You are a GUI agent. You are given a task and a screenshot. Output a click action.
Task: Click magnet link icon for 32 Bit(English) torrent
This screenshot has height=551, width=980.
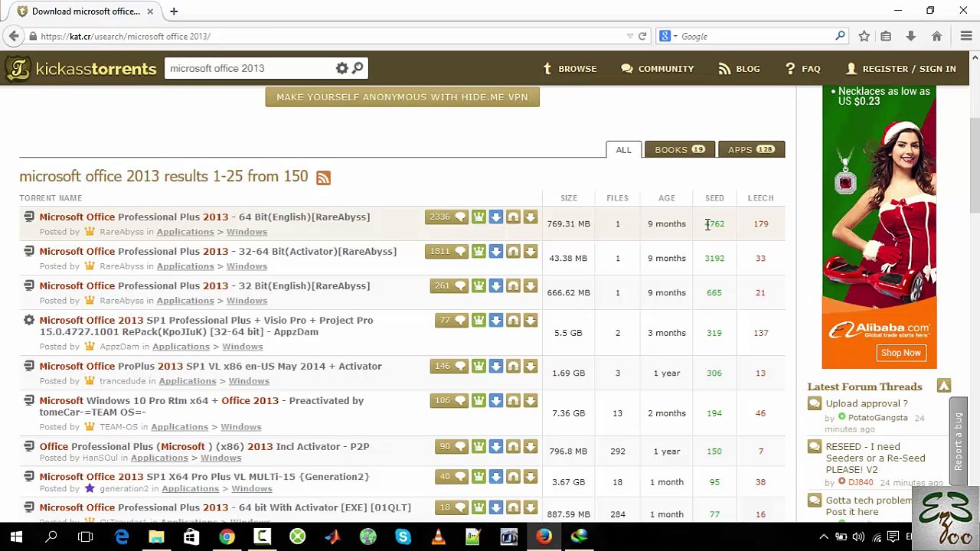pos(513,286)
